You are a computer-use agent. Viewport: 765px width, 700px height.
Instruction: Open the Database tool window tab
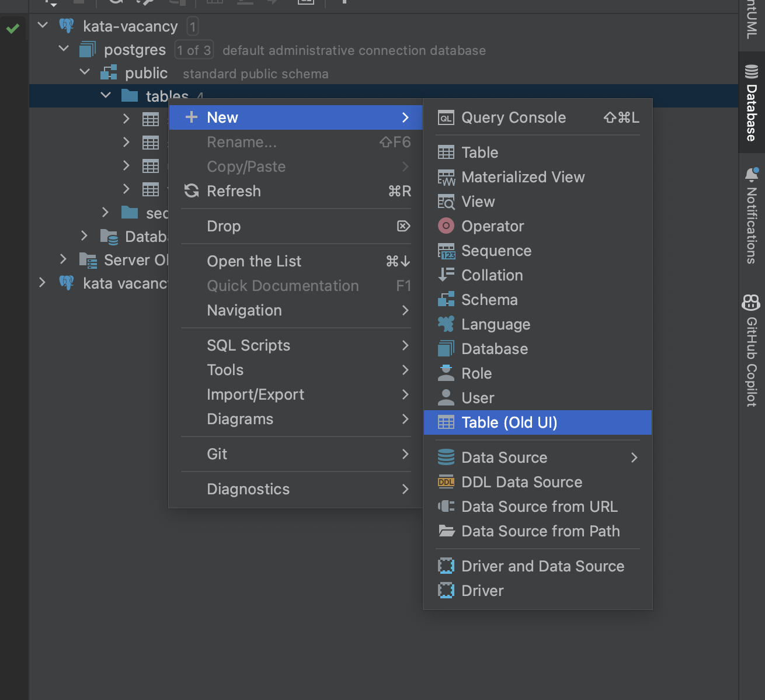(751, 103)
